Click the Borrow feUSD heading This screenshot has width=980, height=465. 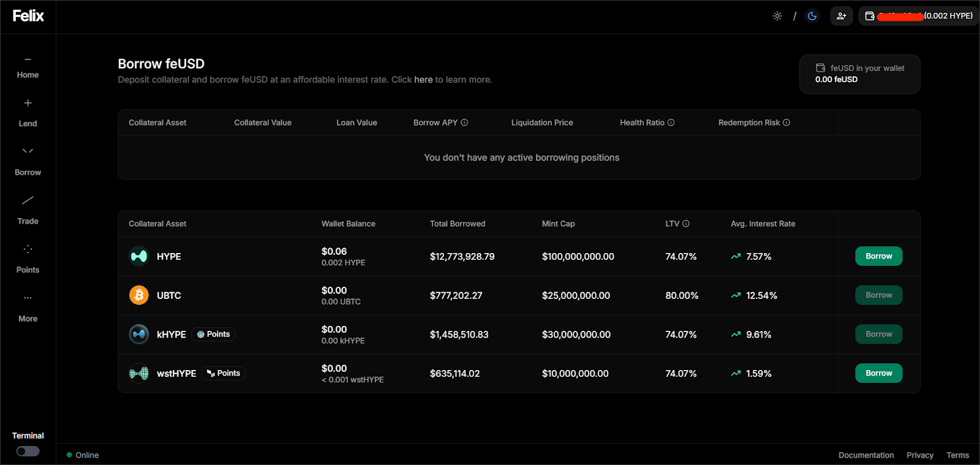(x=161, y=64)
